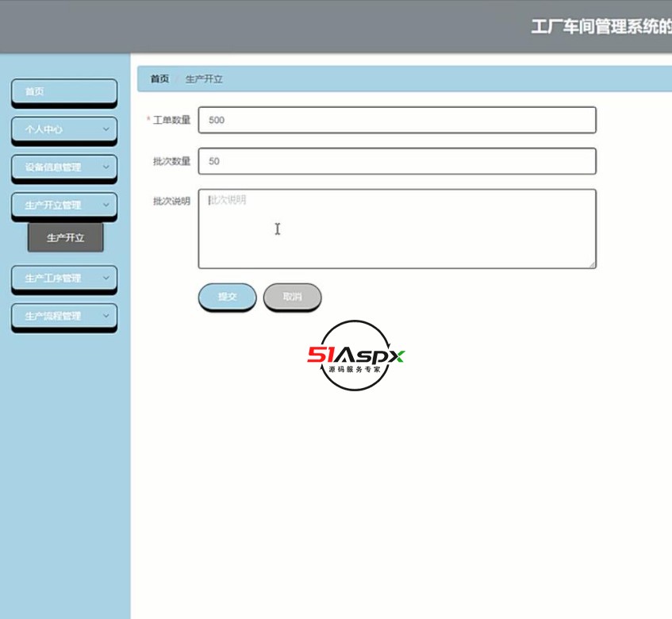Viewport: 672px width, 619px height.
Task: Cancel the form using 取消
Action: pyautogui.click(x=292, y=297)
